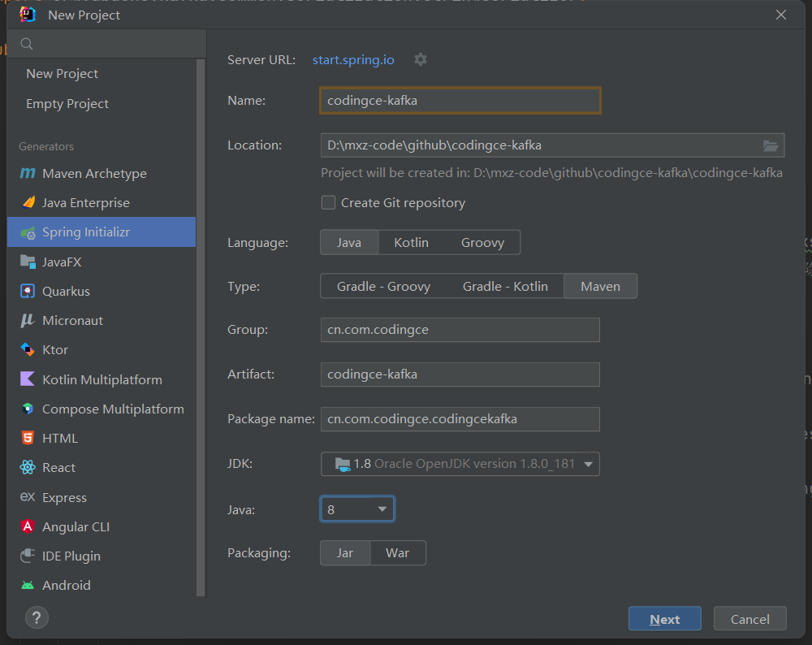Click the Java Enterprise generator icon

28,202
